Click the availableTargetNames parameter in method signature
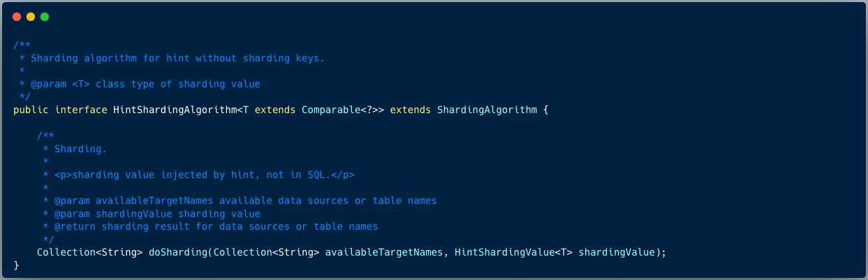Image resolution: width=868 pixels, height=280 pixels. (x=384, y=253)
